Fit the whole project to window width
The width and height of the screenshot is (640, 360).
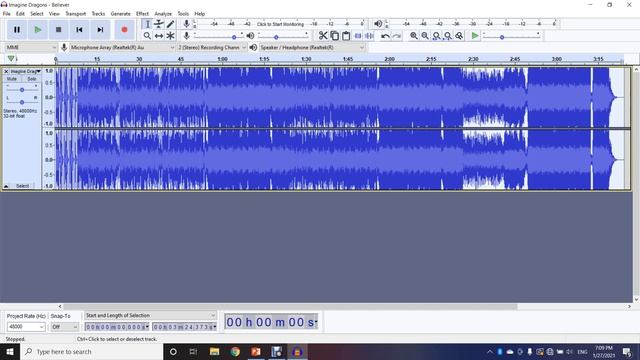(448, 36)
